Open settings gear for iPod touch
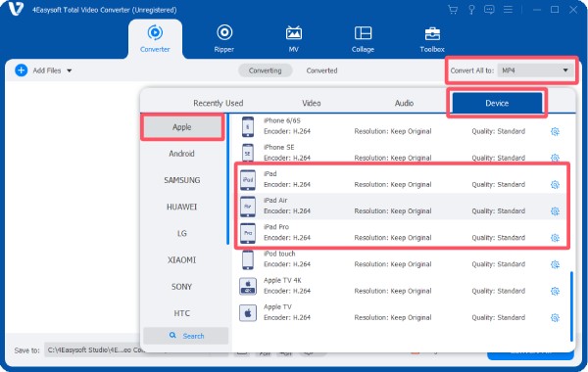The image size is (588, 372). pos(555,264)
